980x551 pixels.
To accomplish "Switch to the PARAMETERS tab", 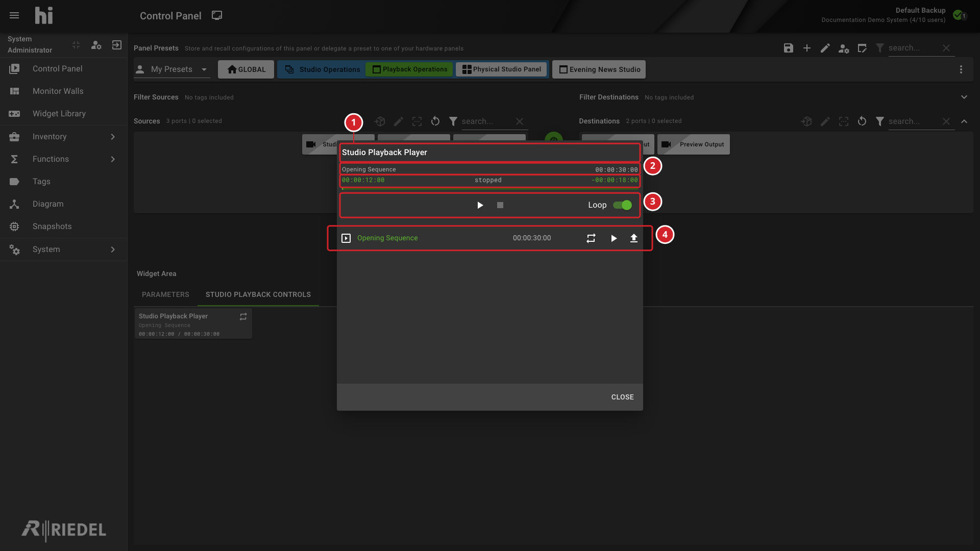I will click(x=165, y=295).
